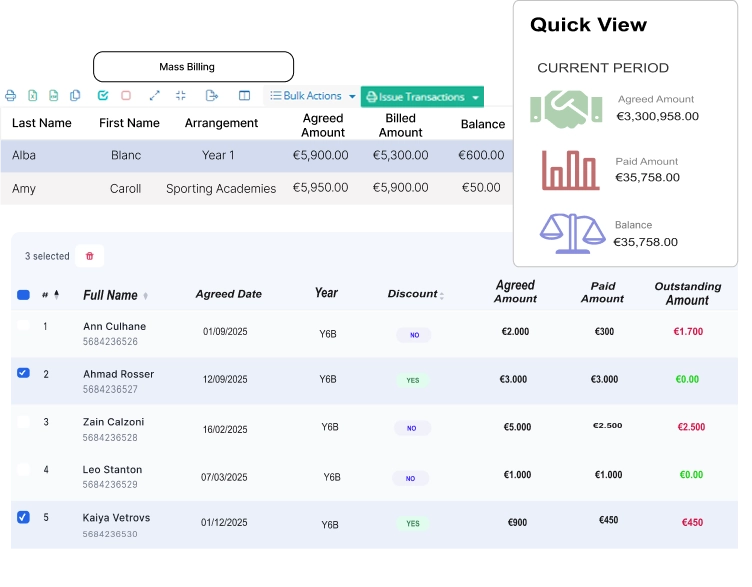Open the Issue Transactions dropdown arrow

pyautogui.click(x=475, y=97)
